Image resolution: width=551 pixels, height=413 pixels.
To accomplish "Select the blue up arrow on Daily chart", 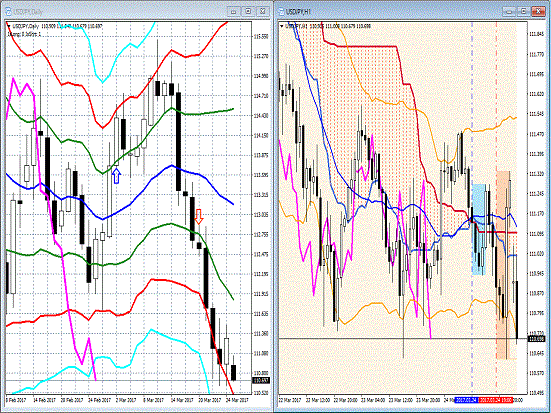I will pyautogui.click(x=116, y=176).
